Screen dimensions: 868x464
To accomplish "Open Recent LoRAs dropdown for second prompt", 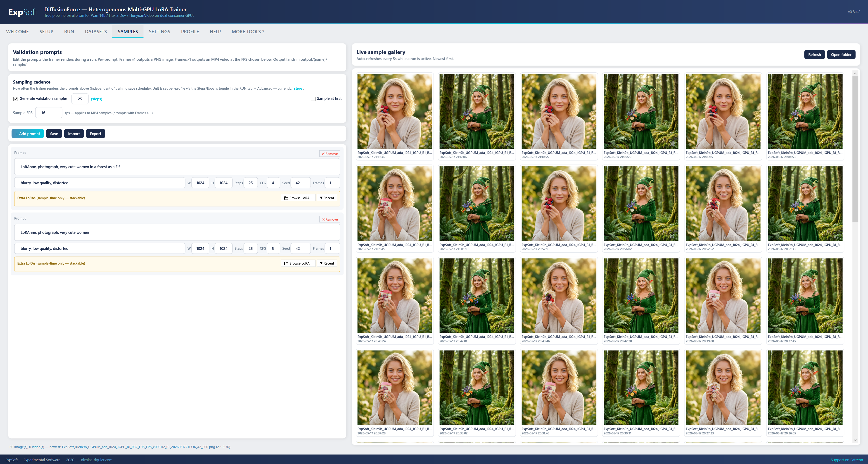I will click(327, 263).
